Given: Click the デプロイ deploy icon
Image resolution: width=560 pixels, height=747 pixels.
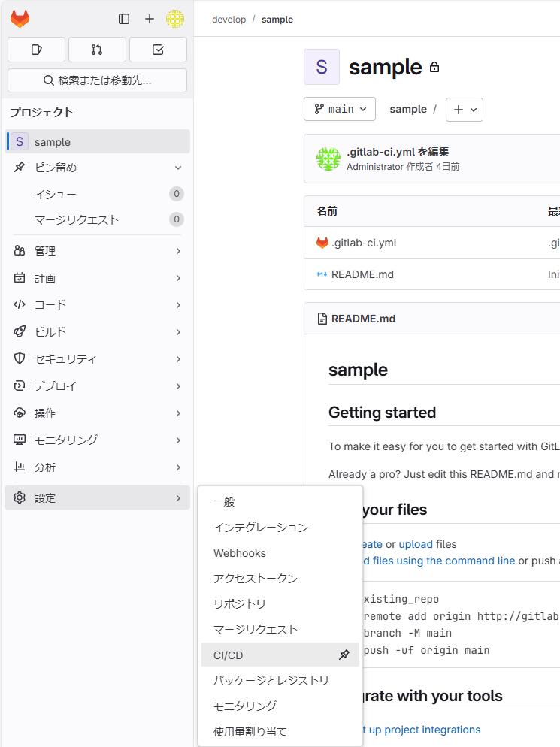Looking at the screenshot, I should click(20, 386).
